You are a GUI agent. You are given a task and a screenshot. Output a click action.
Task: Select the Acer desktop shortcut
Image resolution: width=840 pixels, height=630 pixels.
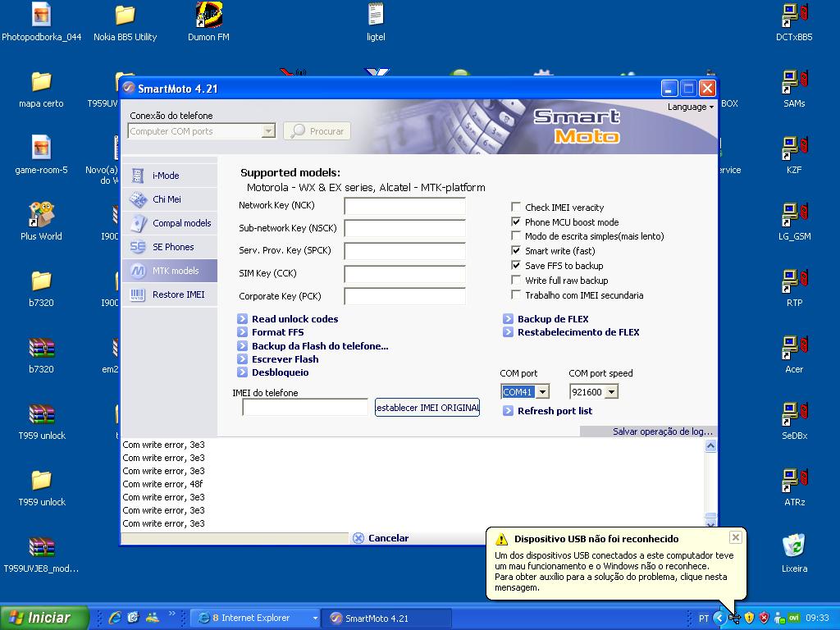click(794, 354)
